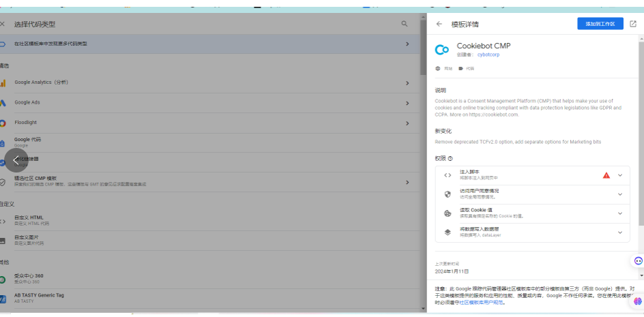644x317 pixels.
Task: Click the 读取 Cookie 值 cookie icon
Action: (448, 213)
